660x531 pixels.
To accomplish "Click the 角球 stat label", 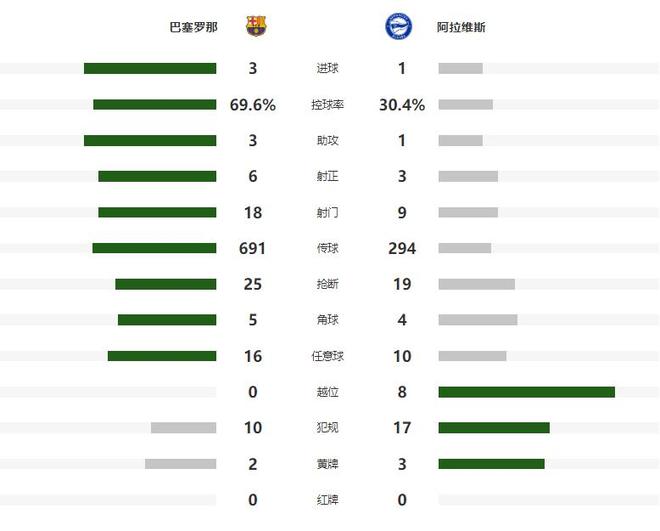I will 327,321.
